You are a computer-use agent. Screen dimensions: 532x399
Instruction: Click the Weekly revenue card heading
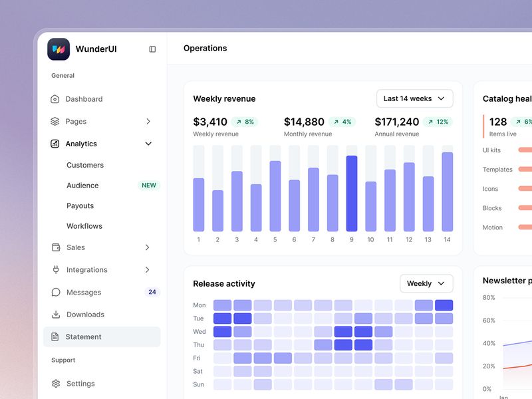(224, 98)
